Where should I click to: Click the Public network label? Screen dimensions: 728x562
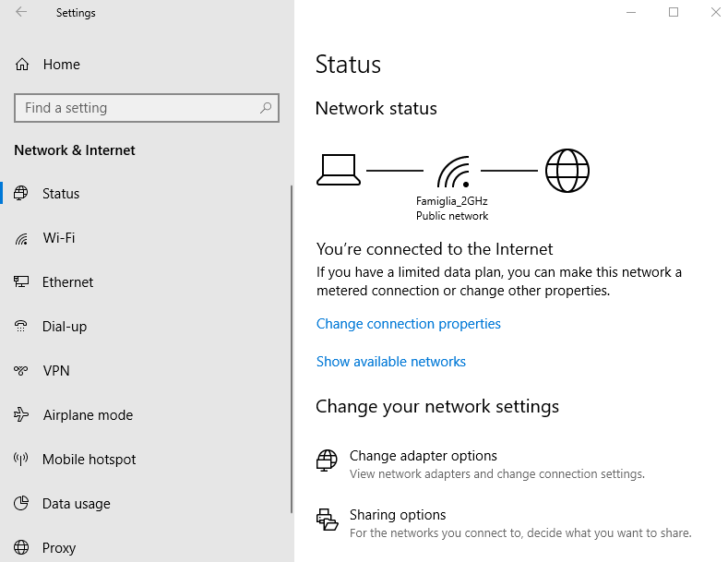coord(452,216)
